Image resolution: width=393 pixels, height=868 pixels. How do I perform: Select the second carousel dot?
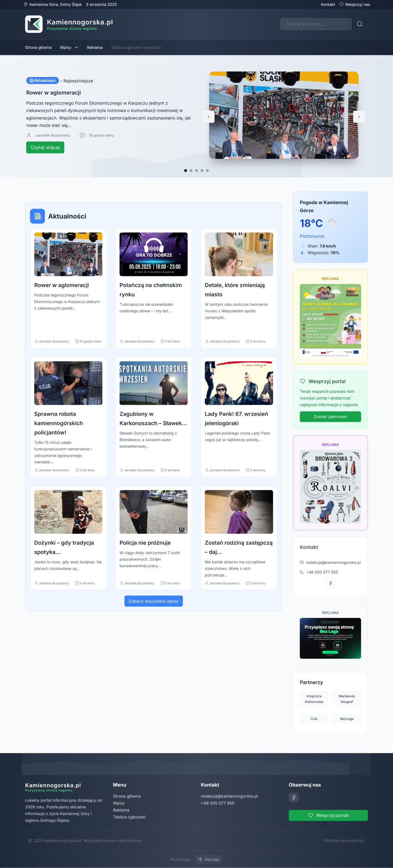click(x=191, y=171)
